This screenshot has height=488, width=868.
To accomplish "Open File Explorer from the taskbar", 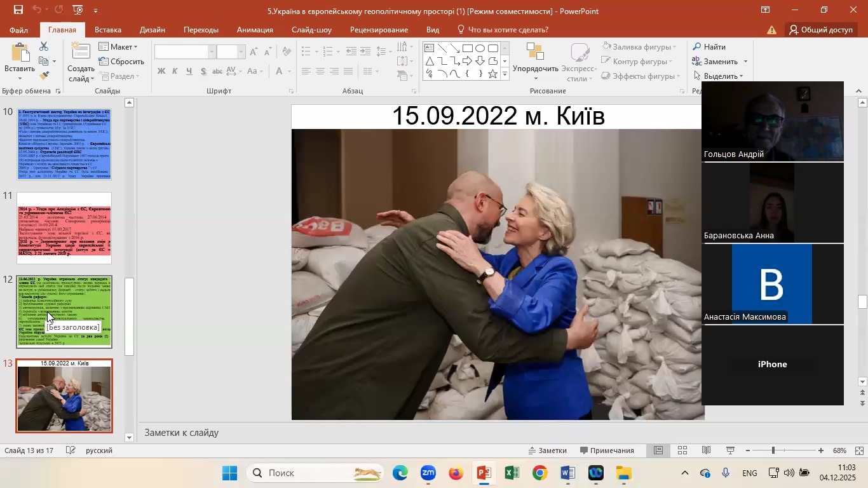I will [x=624, y=473].
